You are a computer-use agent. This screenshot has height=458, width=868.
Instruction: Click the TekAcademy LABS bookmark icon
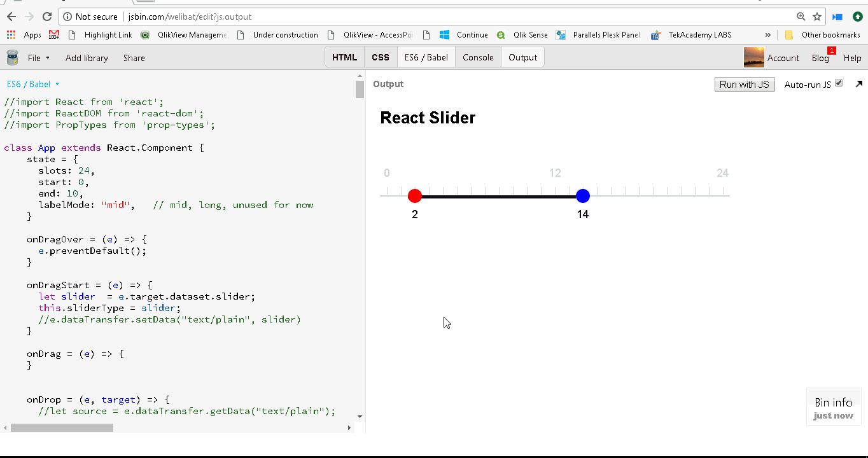655,35
